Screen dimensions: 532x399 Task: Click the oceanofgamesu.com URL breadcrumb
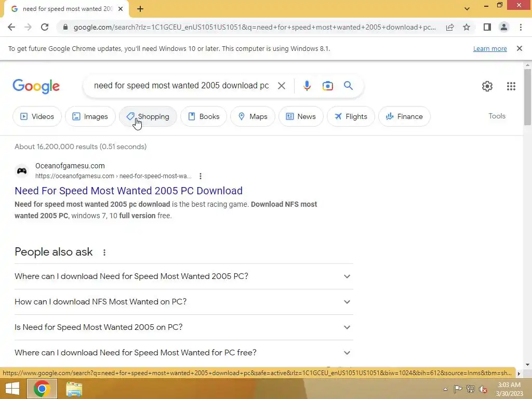click(113, 176)
